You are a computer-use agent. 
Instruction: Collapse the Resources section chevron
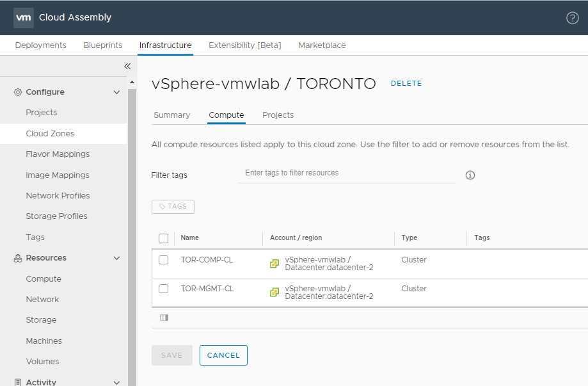(116, 258)
